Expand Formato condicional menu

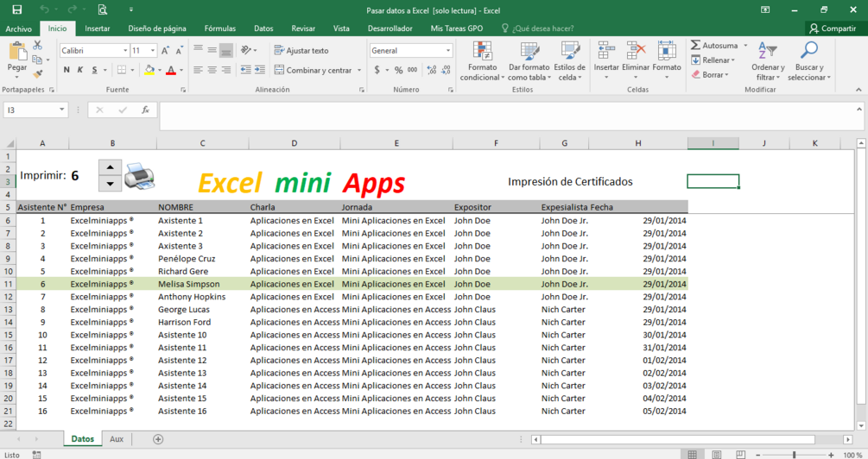pos(482,61)
